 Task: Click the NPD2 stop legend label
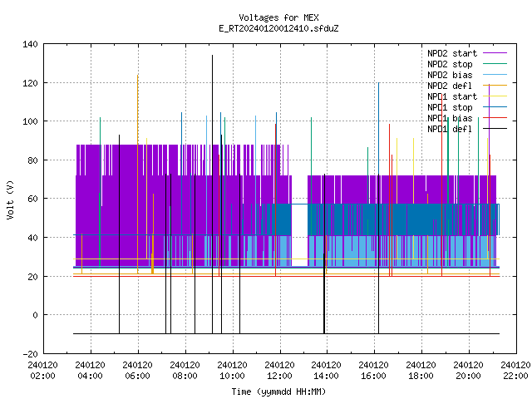click(x=450, y=64)
